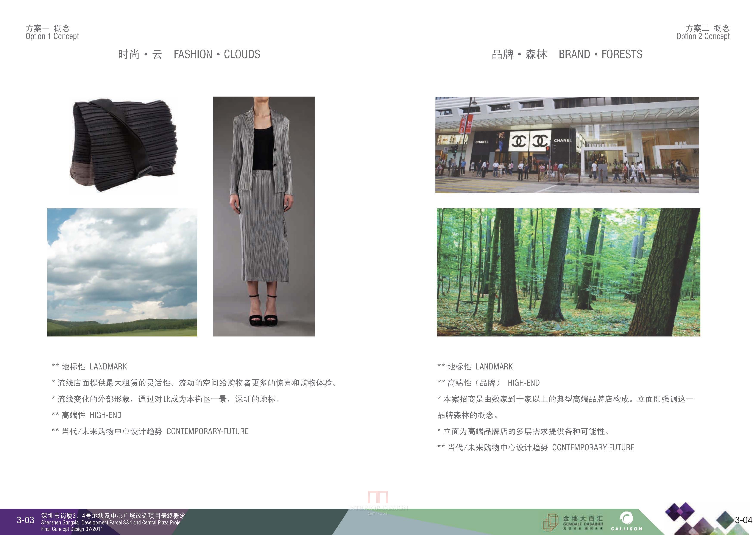Click the pleated black shoulder bag image
Screen dimensions: 756x535
pos(123,145)
